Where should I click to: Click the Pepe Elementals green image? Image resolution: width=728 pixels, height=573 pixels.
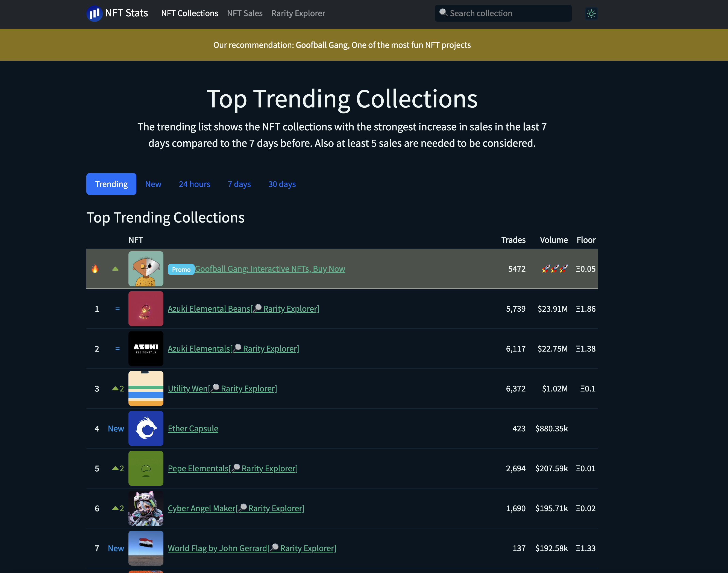coord(146,468)
